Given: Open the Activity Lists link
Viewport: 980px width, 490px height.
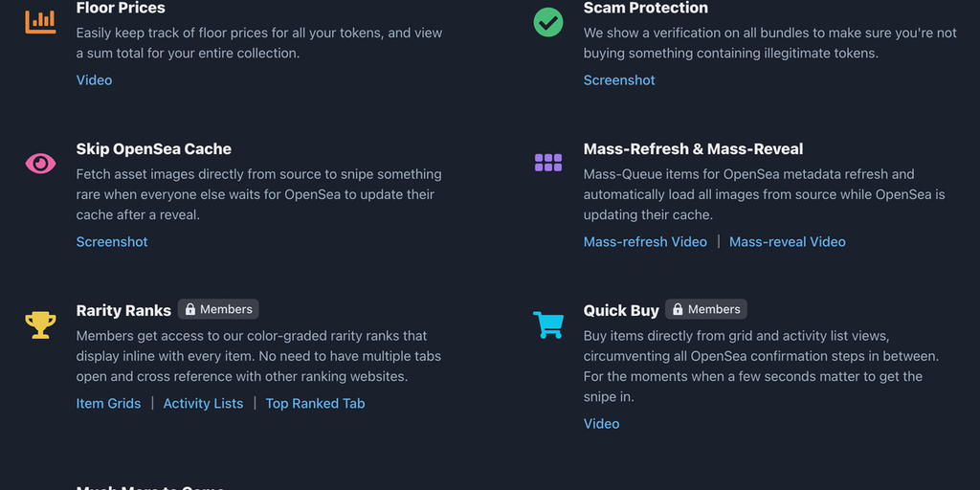Looking at the screenshot, I should point(203,404).
